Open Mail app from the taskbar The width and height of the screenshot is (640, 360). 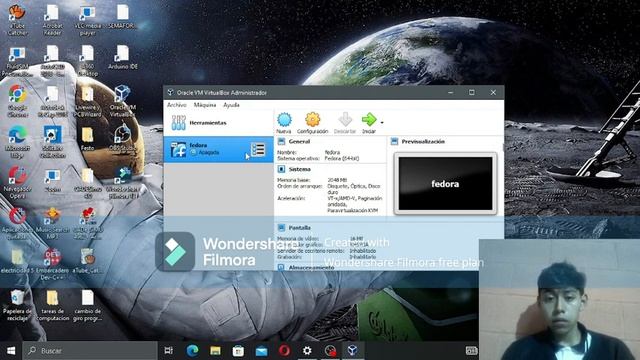[x=261, y=351]
